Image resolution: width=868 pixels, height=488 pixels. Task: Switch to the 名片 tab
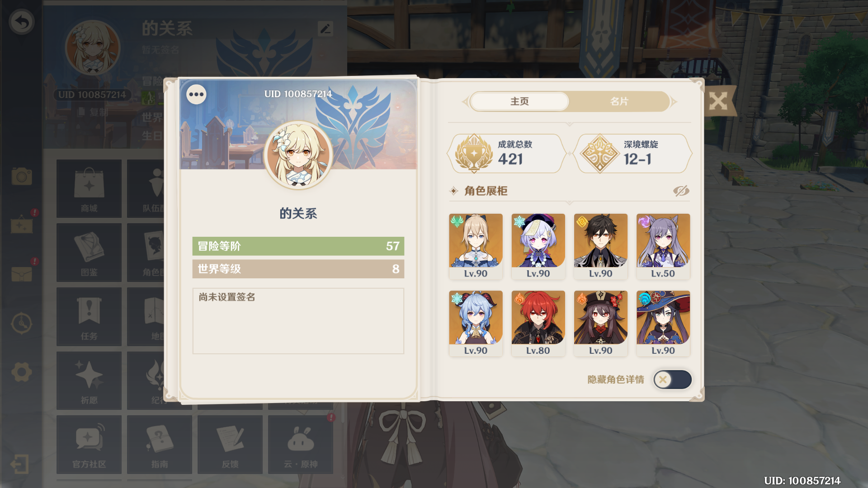pyautogui.click(x=619, y=102)
